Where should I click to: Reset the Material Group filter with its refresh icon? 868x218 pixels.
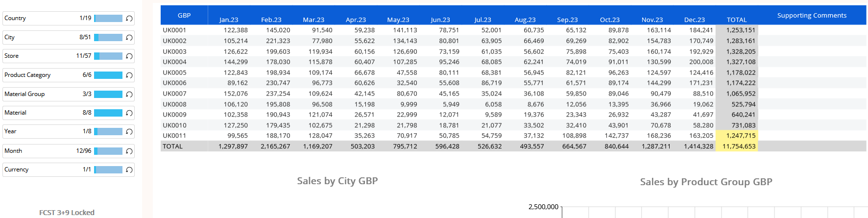click(129, 95)
